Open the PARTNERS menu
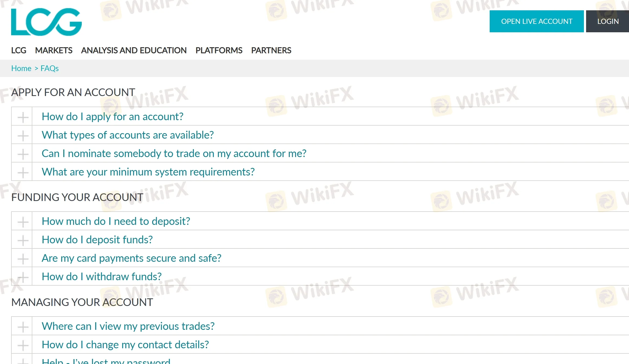Viewport: 629px width, 364px height. tap(271, 50)
